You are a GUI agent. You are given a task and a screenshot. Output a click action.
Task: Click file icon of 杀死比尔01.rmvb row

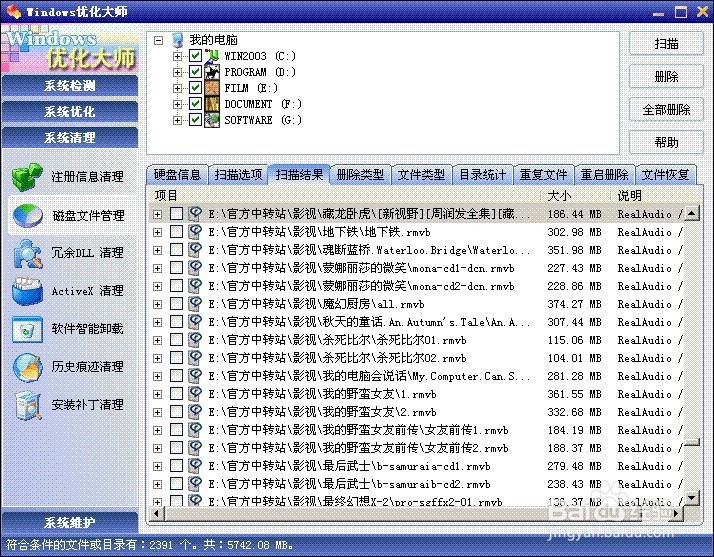pyautogui.click(x=195, y=340)
